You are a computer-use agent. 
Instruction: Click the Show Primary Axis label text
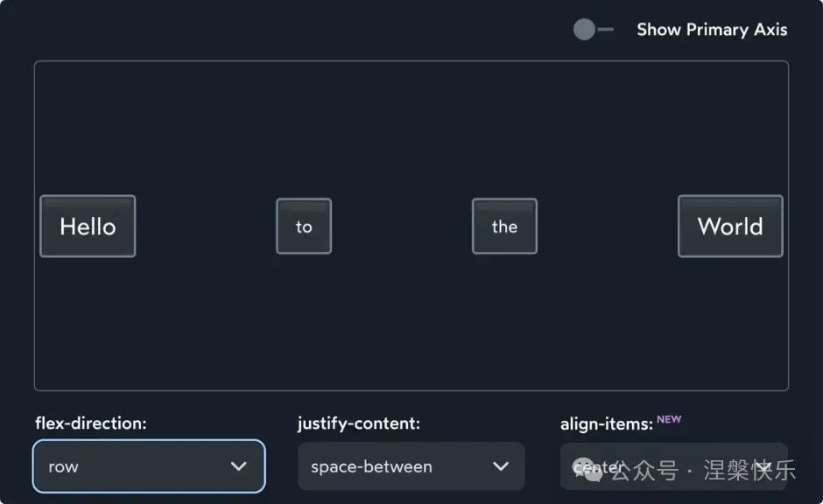click(712, 30)
